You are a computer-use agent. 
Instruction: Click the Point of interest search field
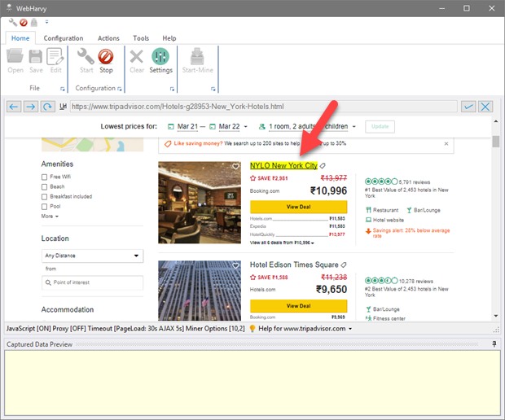point(92,282)
